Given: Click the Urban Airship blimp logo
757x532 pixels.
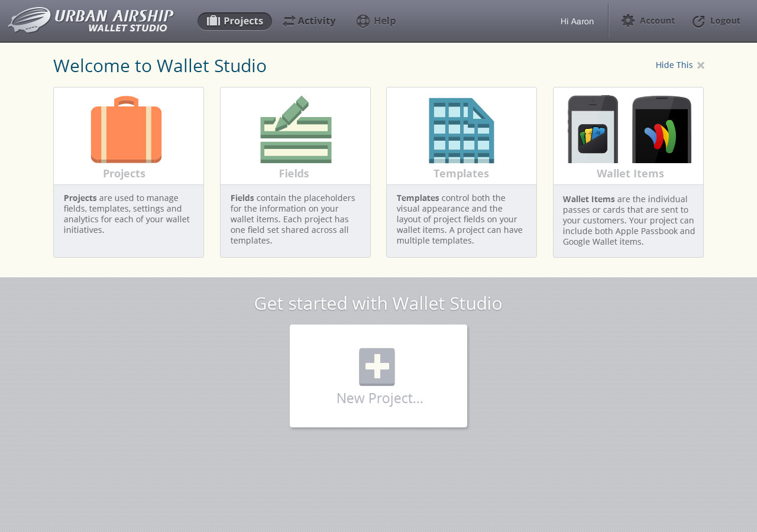Looking at the screenshot, I should tap(30, 20).
